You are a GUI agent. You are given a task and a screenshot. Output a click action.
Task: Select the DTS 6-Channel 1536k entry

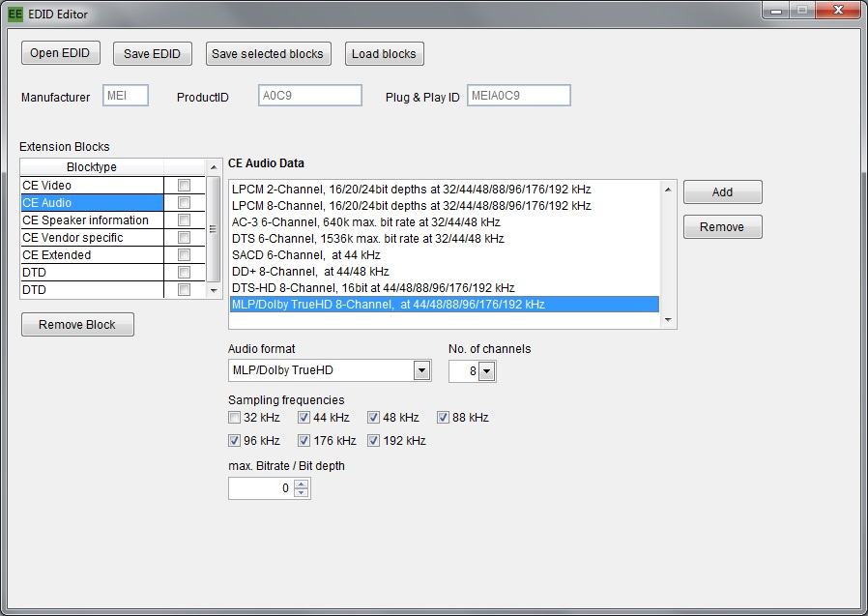[x=445, y=239]
